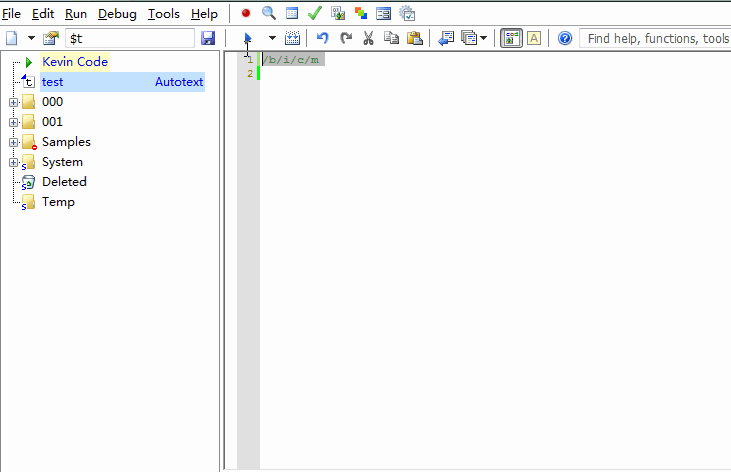
Task: Open the Debug menu
Action: 117,14
